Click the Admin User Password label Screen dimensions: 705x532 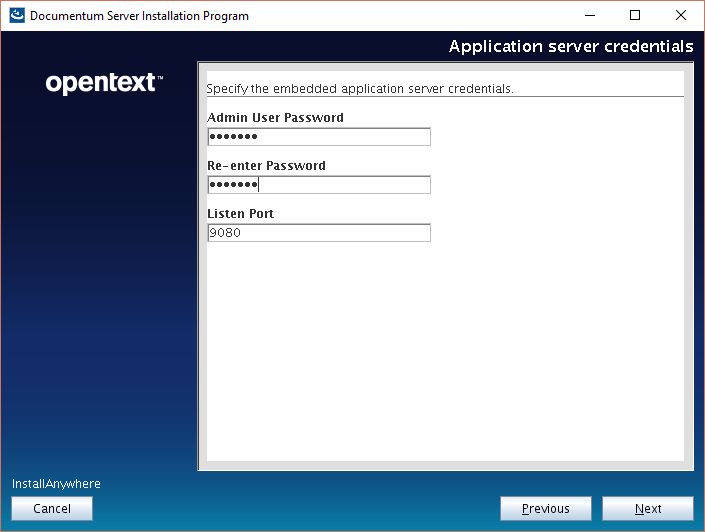(x=275, y=118)
